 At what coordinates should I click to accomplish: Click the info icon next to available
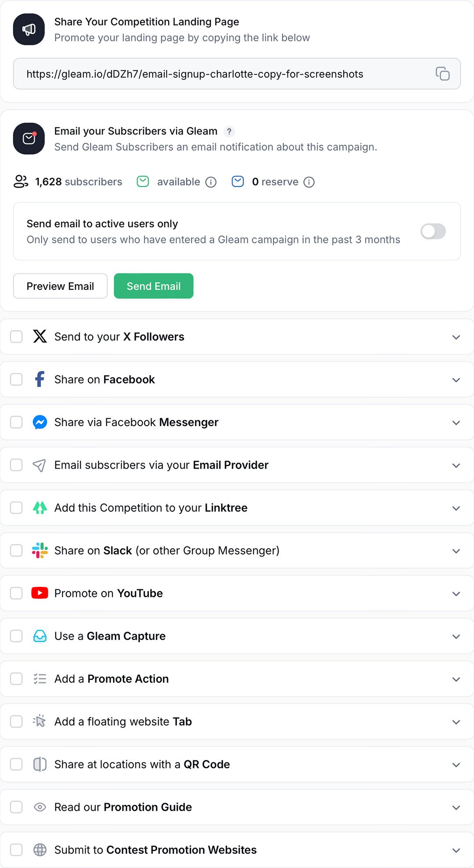(211, 182)
